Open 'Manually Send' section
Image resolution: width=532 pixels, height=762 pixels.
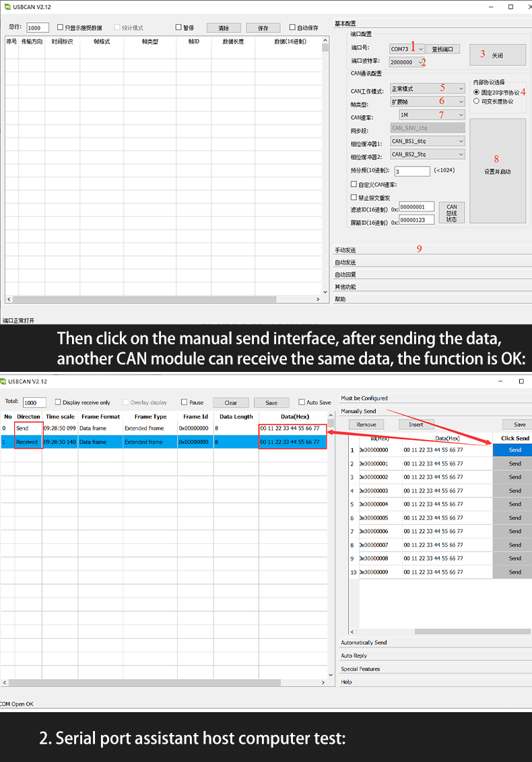coord(435,411)
